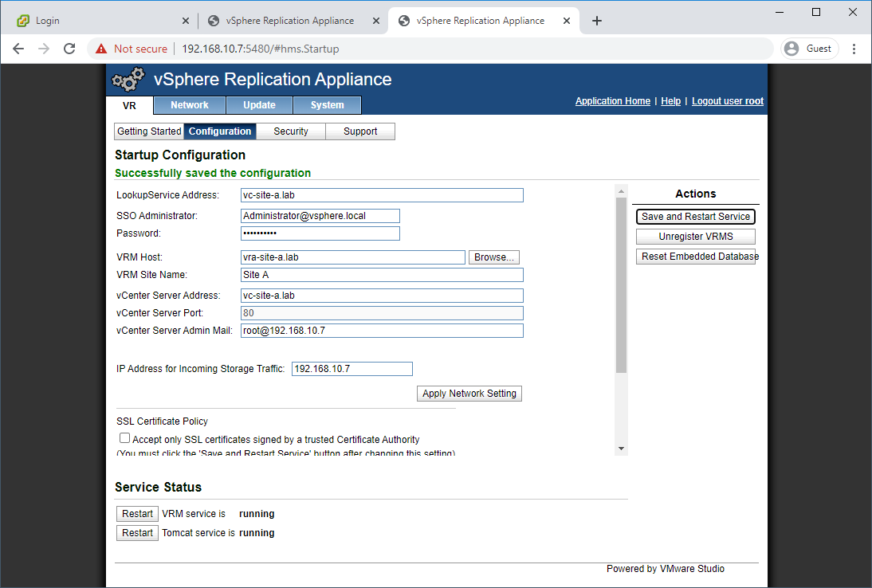Click the Actions panel heading
The width and height of the screenshot is (872, 588).
coord(696,194)
